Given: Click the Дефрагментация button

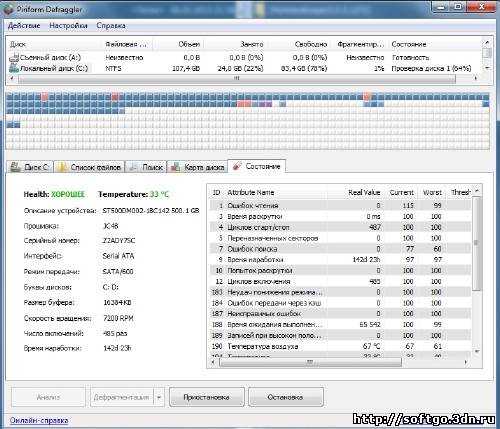Looking at the screenshot, I should [x=121, y=397].
